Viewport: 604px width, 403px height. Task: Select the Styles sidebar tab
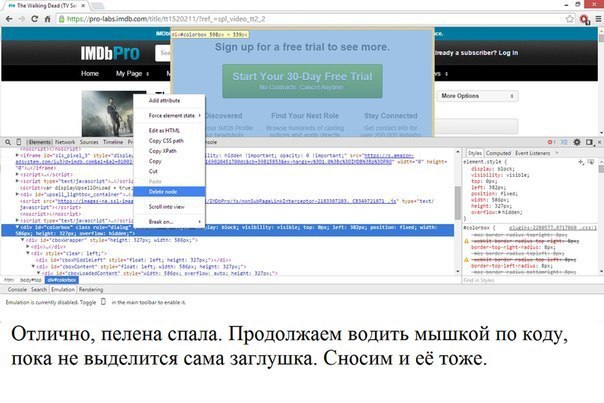[x=475, y=153]
